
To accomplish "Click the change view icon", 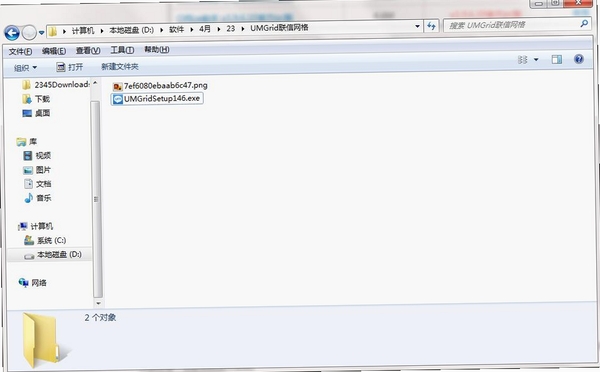I will 522,59.
